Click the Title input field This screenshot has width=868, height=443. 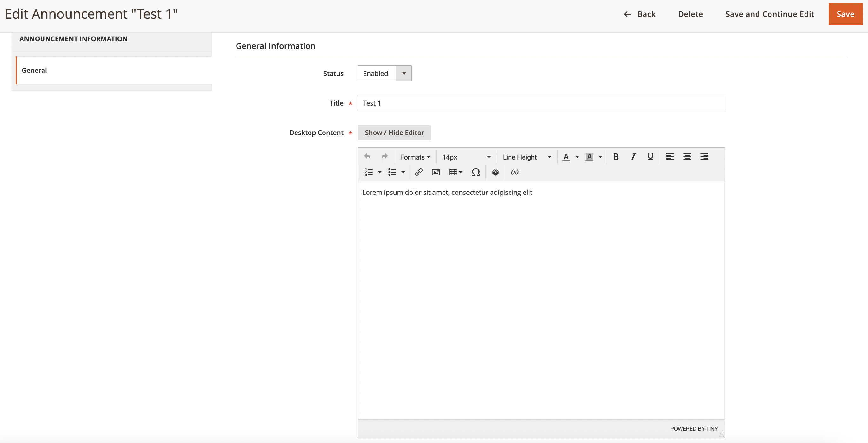pyautogui.click(x=540, y=103)
